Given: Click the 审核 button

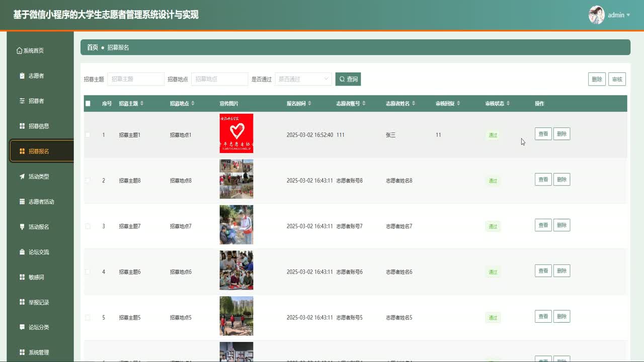Looking at the screenshot, I should (x=617, y=79).
